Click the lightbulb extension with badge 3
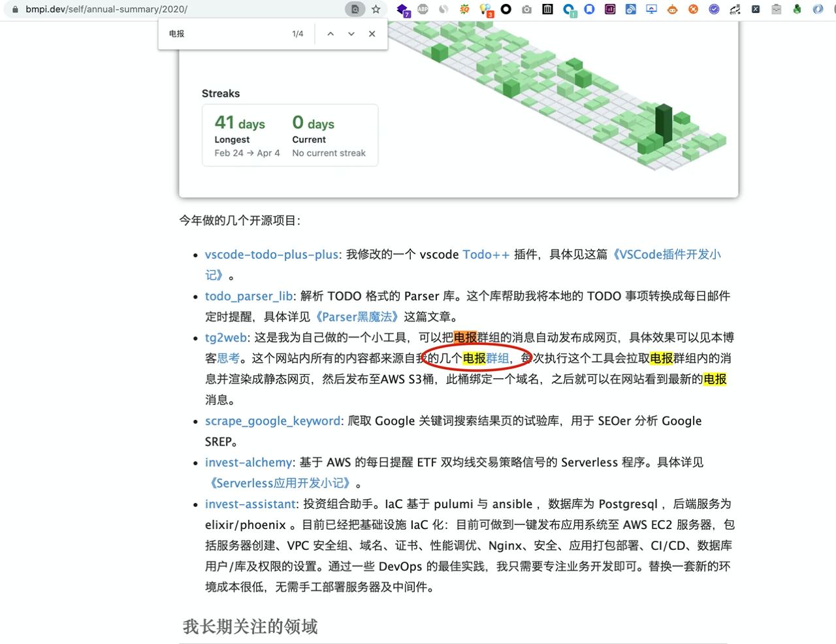The image size is (836, 644). (x=485, y=9)
